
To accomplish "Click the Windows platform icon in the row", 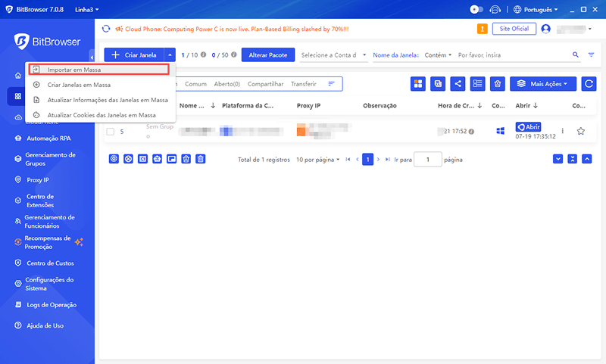I will (500, 131).
